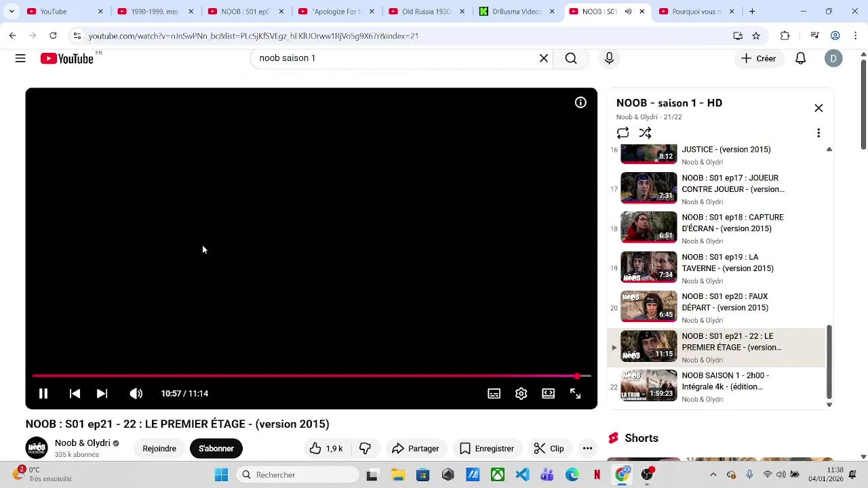Viewport: 868px width, 488px height.
Task: Play S01 ep19 LA TAVERNE video
Action: (x=715, y=268)
